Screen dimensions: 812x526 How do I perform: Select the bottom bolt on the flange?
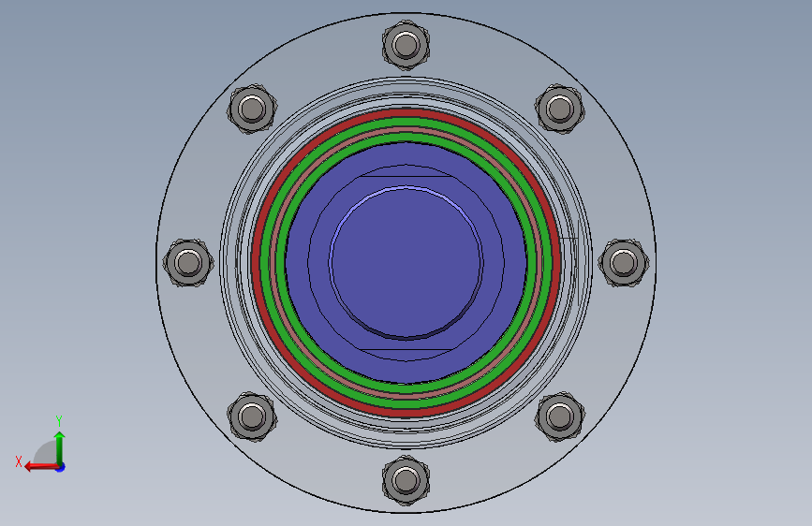406,480
